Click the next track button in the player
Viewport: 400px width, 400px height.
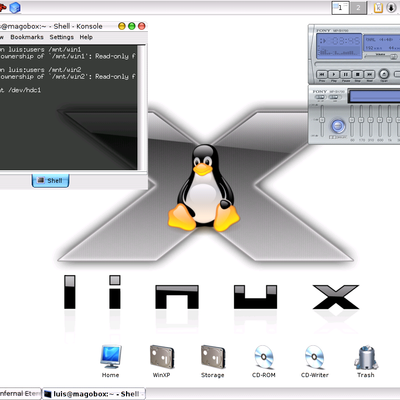pos(369,74)
